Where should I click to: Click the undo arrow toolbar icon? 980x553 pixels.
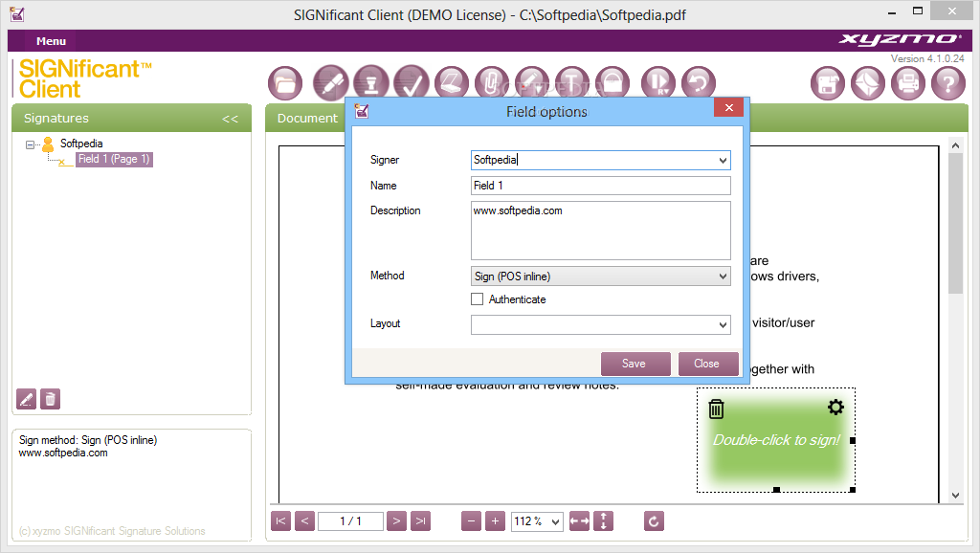coord(698,82)
